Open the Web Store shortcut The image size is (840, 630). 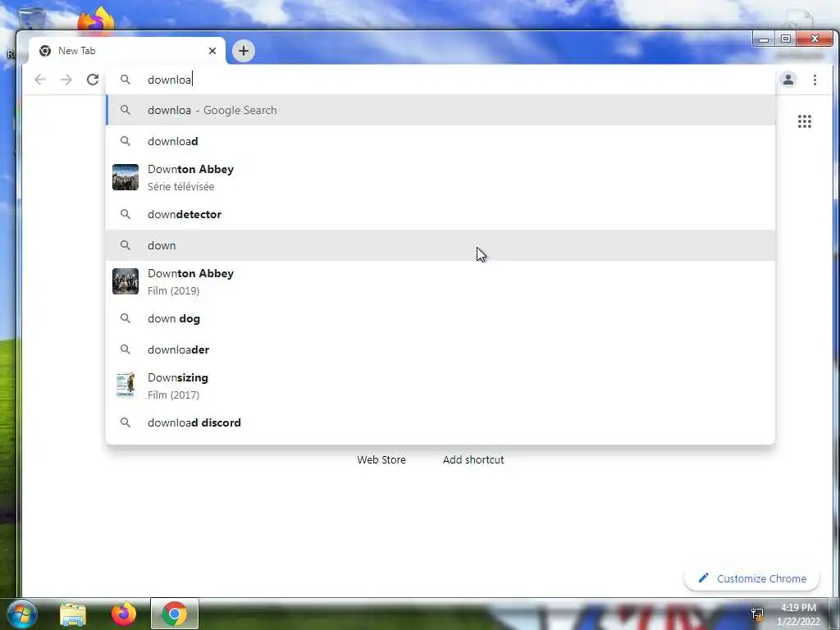[x=381, y=459]
